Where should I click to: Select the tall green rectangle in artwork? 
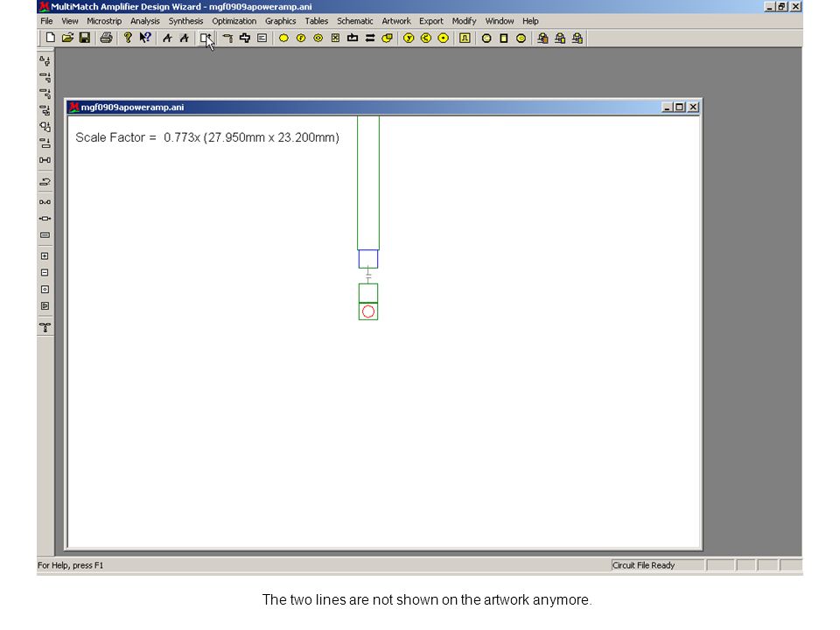point(368,183)
